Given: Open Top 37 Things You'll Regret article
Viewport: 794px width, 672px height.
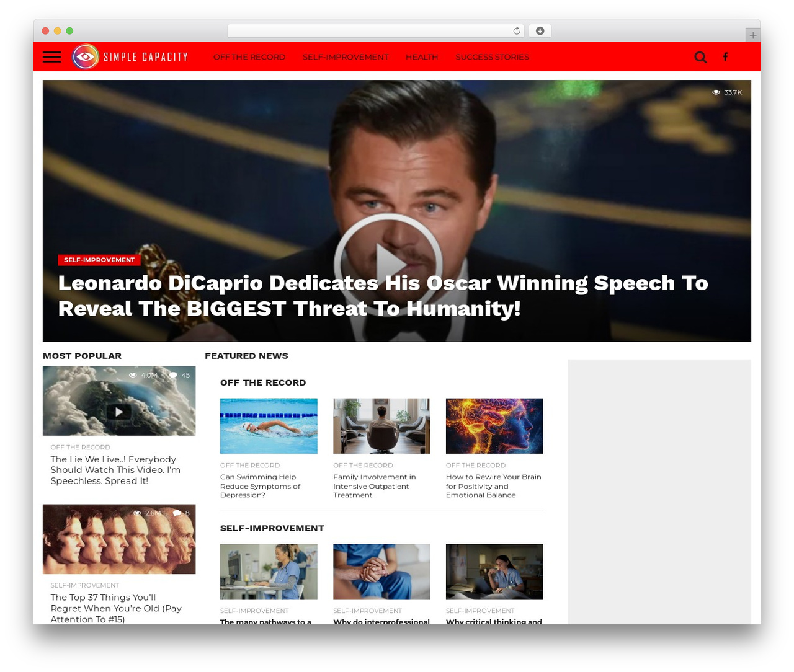Looking at the screenshot, I should pyautogui.click(x=116, y=608).
